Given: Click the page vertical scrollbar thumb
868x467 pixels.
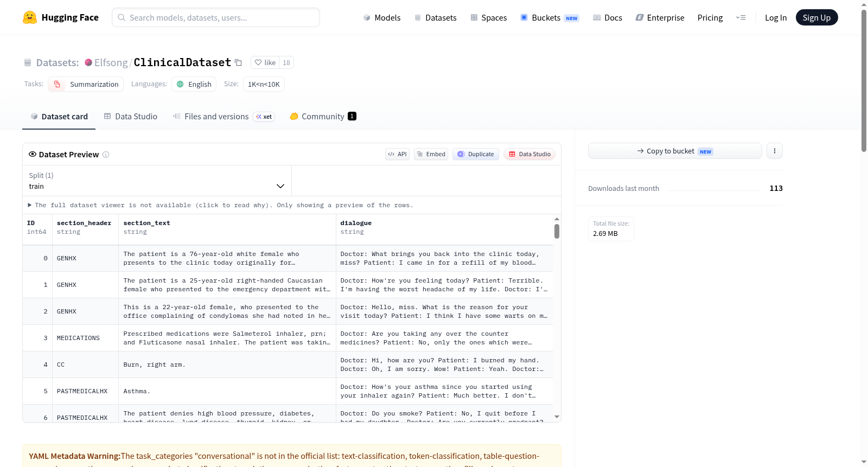Looking at the screenshot, I should (x=864, y=80).
